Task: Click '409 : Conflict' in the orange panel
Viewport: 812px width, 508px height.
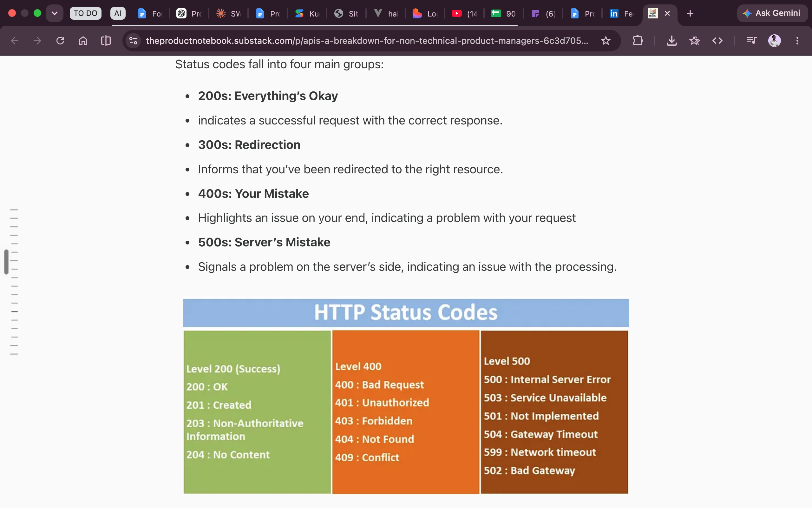Action: [x=367, y=457]
